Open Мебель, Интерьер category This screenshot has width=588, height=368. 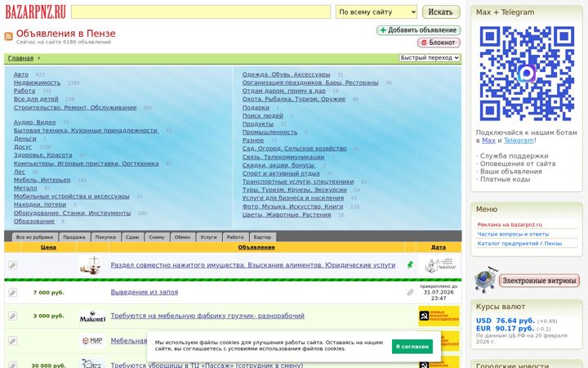tap(42, 180)
